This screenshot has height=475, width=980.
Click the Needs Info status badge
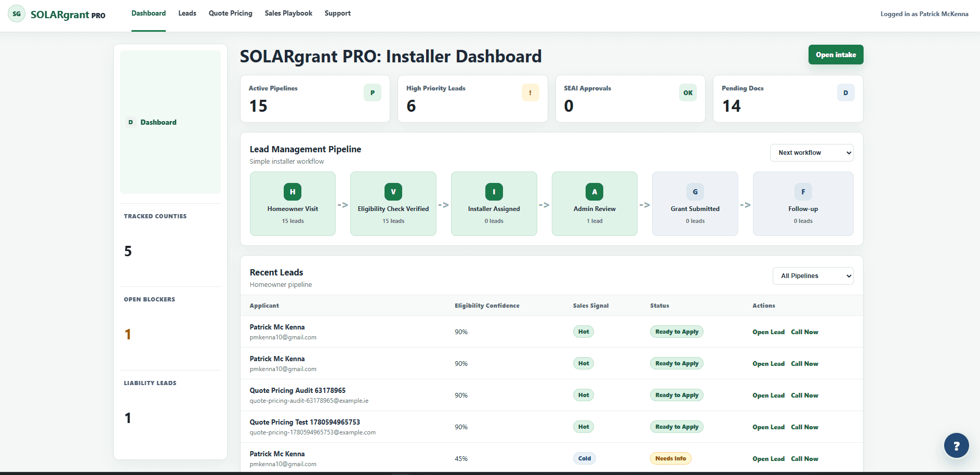coord(670,458)
